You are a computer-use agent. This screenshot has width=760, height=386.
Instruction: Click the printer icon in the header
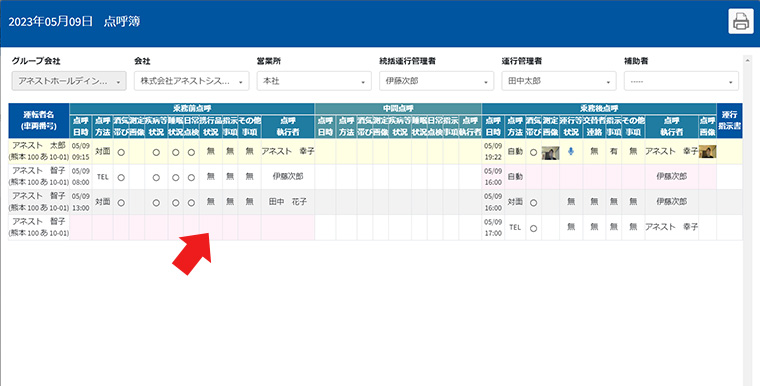(741, 21)
